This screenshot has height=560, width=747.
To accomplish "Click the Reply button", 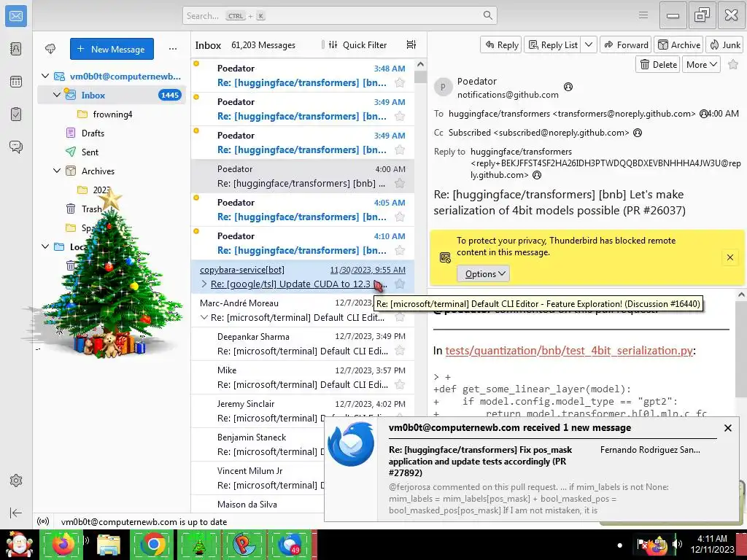I will click(501, 44).
